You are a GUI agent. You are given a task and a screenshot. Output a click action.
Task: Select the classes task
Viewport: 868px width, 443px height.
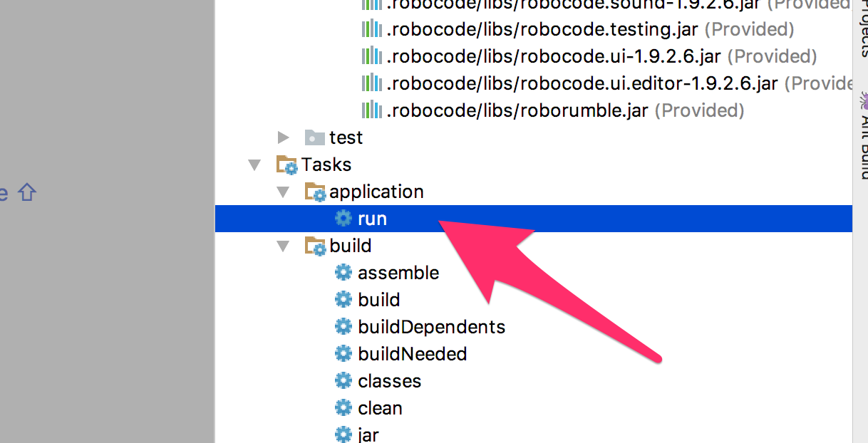click(389, 381)
